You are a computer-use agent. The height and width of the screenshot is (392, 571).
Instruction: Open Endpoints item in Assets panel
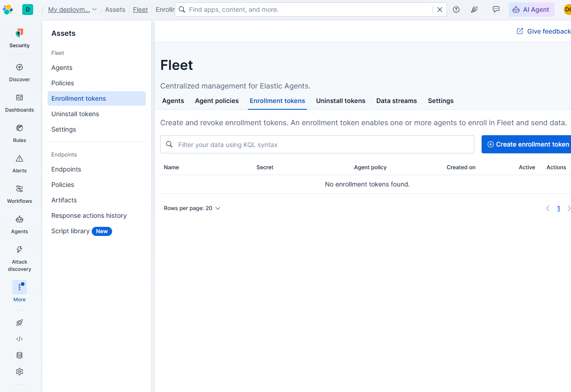pos(97,169)
